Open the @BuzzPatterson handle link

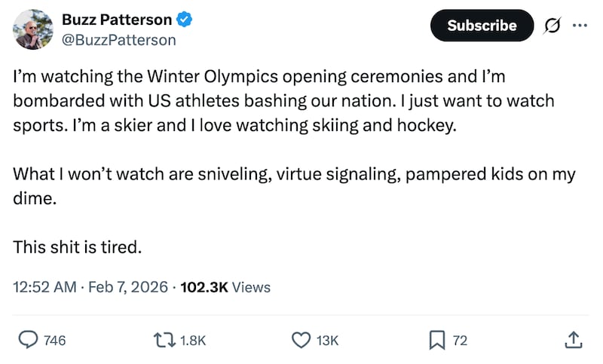tap(118, 40)
